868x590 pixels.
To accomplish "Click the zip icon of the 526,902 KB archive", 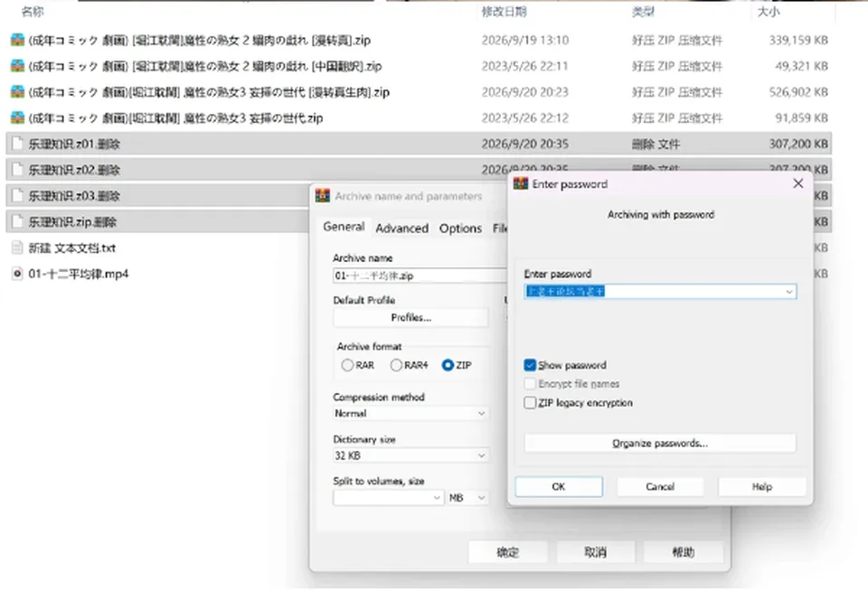I will pyautogui.click(x=18, y=92).
